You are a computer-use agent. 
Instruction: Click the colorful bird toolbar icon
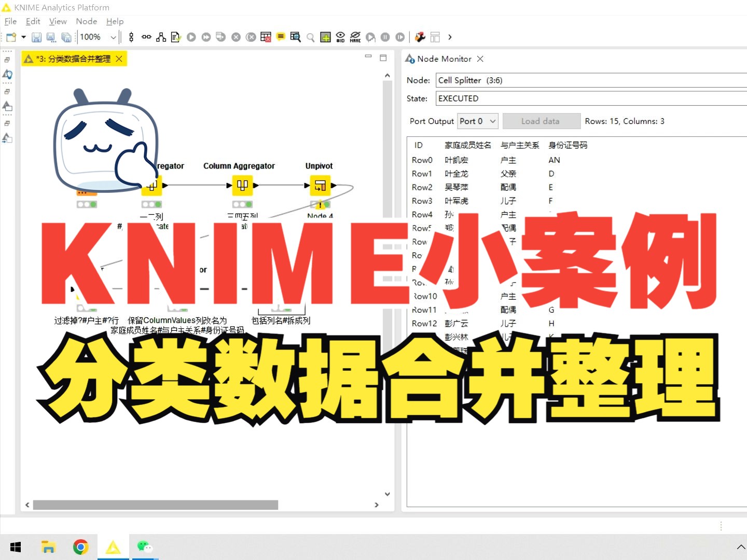[x=420, y=37]
